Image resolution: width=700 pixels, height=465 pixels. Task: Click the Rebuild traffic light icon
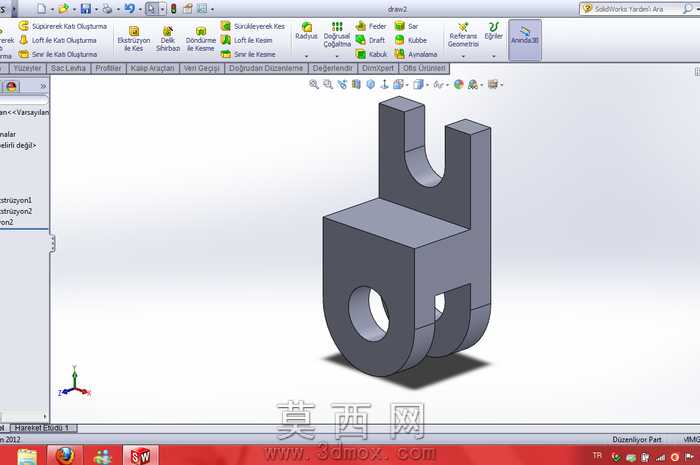coord(173,8)
